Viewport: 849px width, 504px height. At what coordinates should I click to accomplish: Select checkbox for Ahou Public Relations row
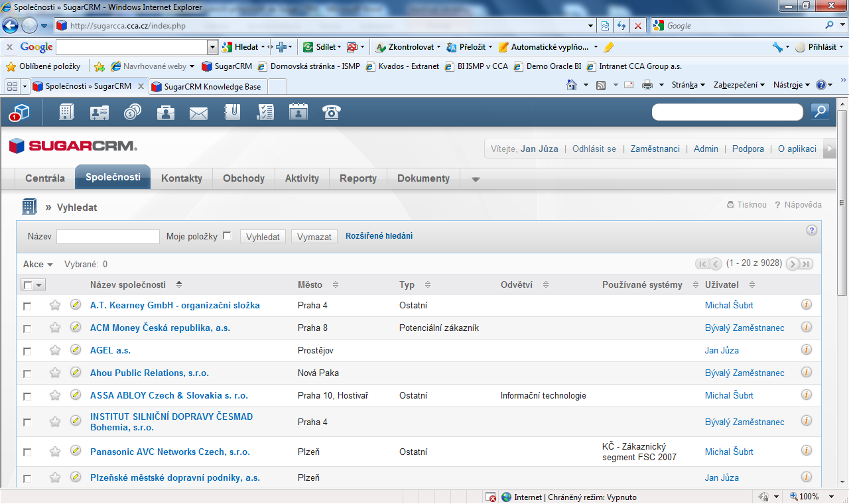click(x=27, y=374)
